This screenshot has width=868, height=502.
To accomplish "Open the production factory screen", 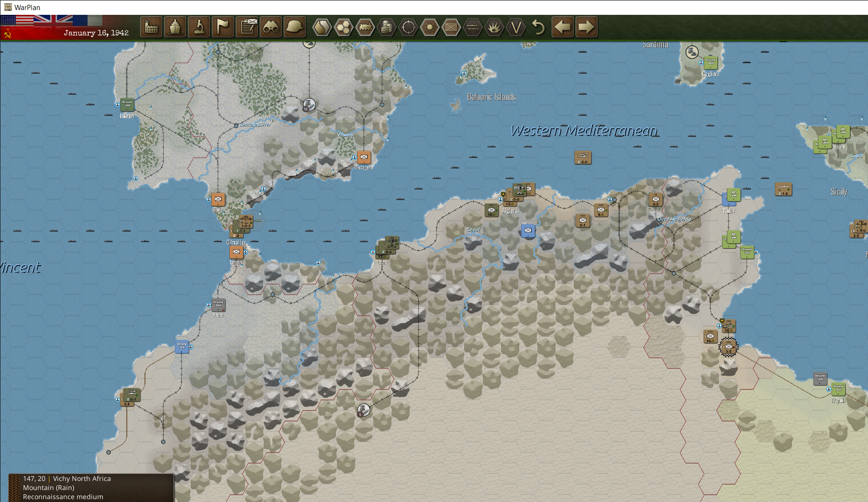I will (x=151, y=27).
